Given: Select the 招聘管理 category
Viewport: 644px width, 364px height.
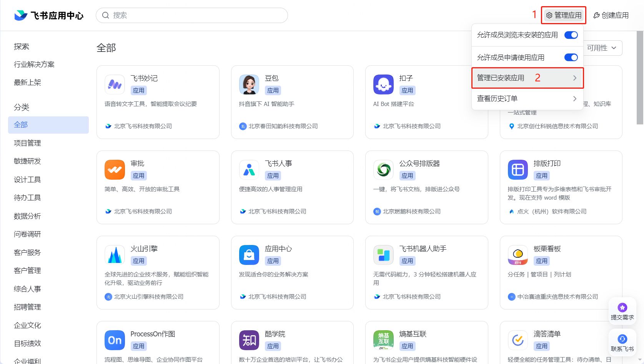Looking at the screenshot, I should (27, 307).
